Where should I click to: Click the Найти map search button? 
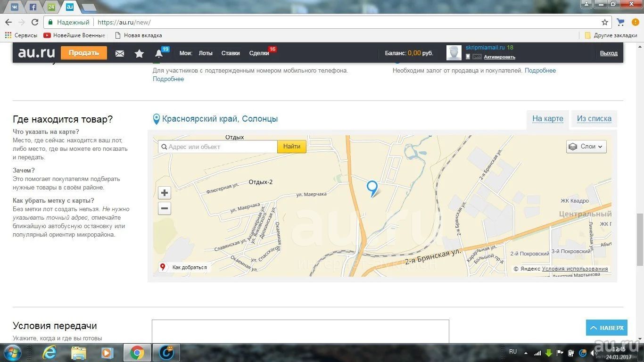tap(292, 147)
